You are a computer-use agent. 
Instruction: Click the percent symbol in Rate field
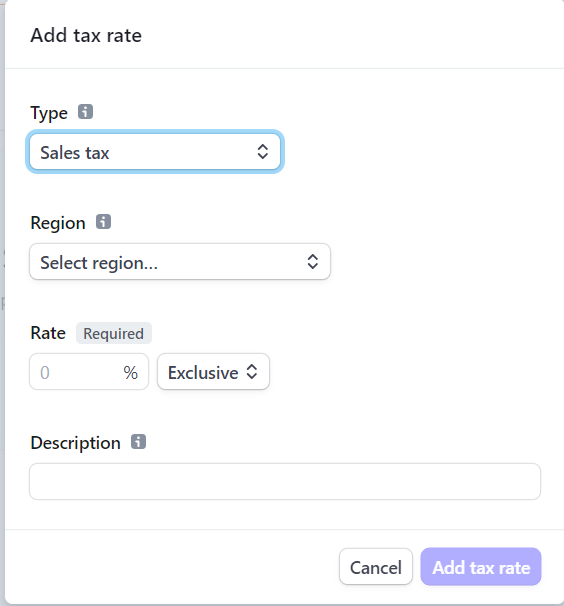131,373
